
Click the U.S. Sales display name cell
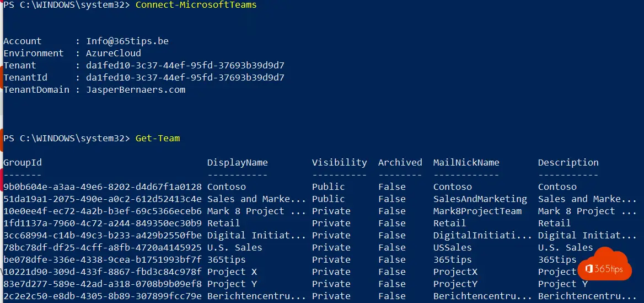[234, 247]
